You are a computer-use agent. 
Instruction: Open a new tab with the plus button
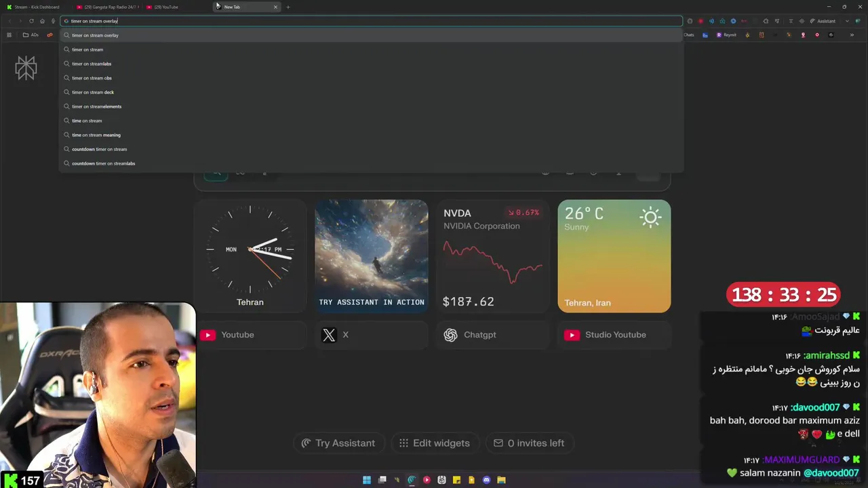(288, 7)
